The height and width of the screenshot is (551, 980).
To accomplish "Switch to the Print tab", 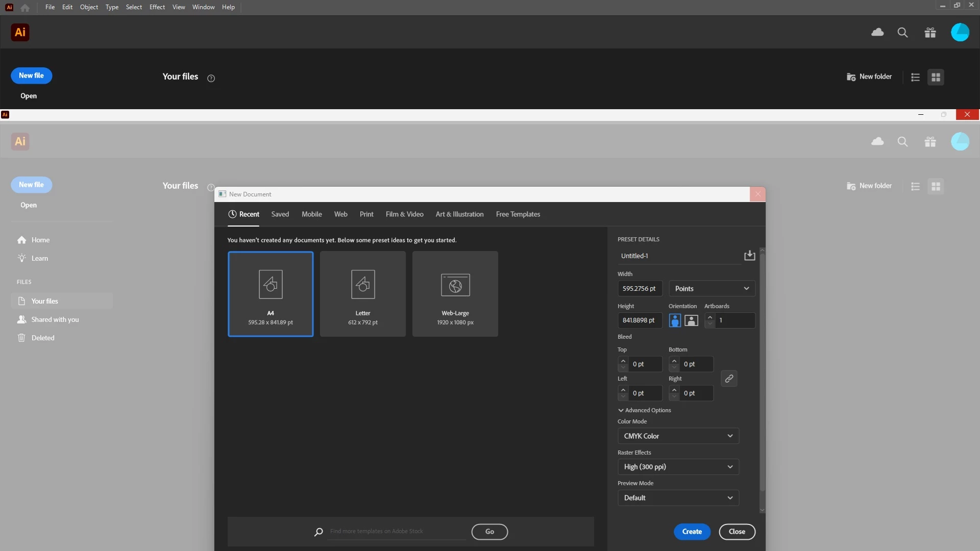I will pyautogui.click(x=366, y=214).
